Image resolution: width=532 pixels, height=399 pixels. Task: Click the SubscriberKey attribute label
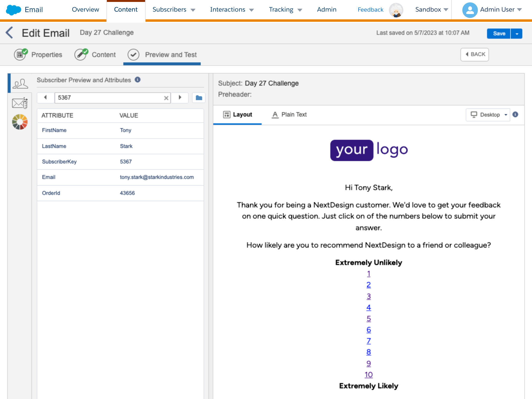(59, 162)
